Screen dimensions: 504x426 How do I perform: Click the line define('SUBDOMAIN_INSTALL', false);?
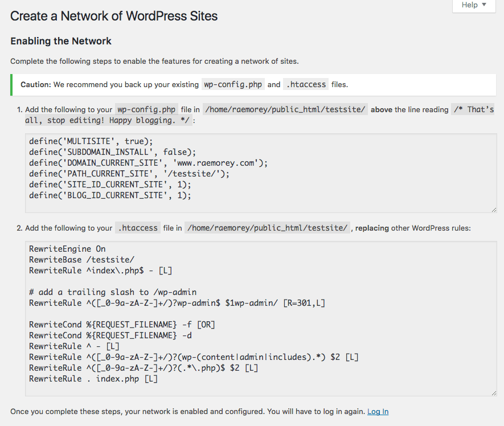(113, 152)
